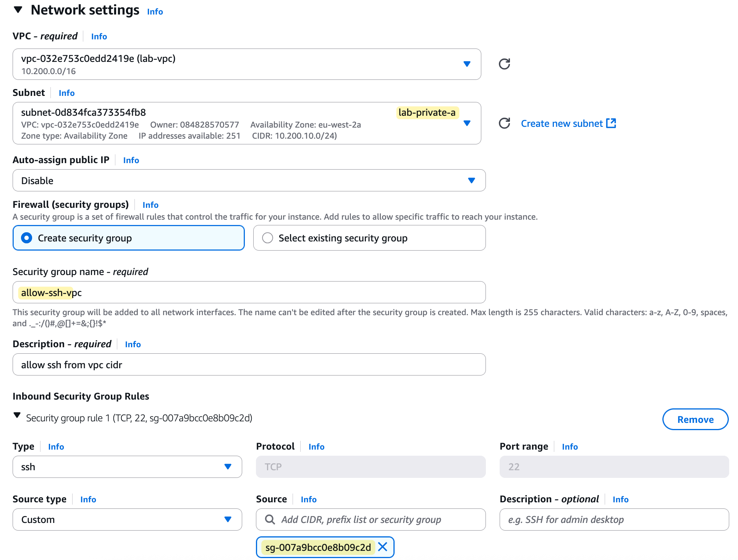This screenshot has width=738, height=560.
Task: Collapse Security group rule 1
Action: [x=17, y=416]
